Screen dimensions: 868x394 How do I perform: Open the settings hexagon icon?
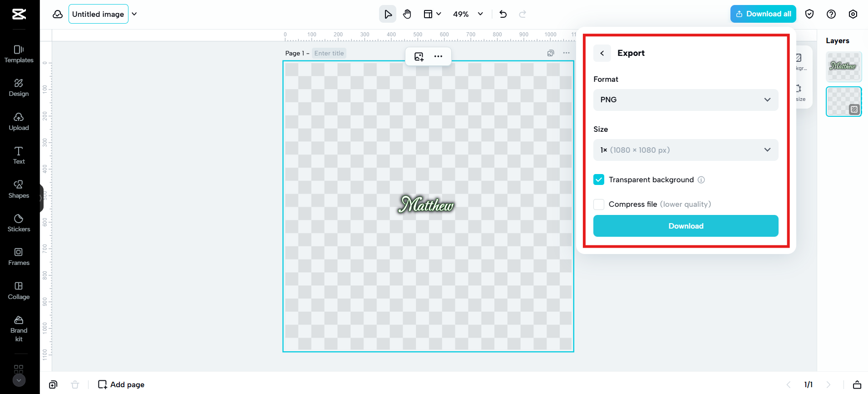click(x=853, y=14)
